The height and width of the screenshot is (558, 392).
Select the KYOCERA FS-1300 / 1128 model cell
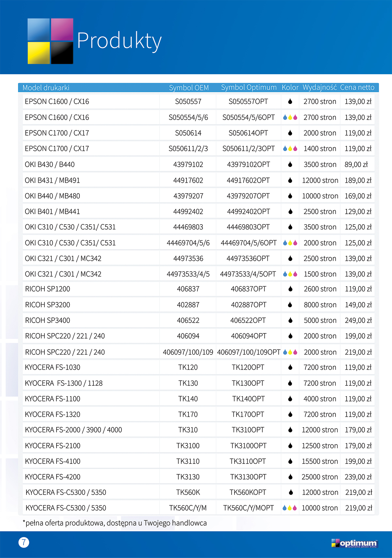91,383
